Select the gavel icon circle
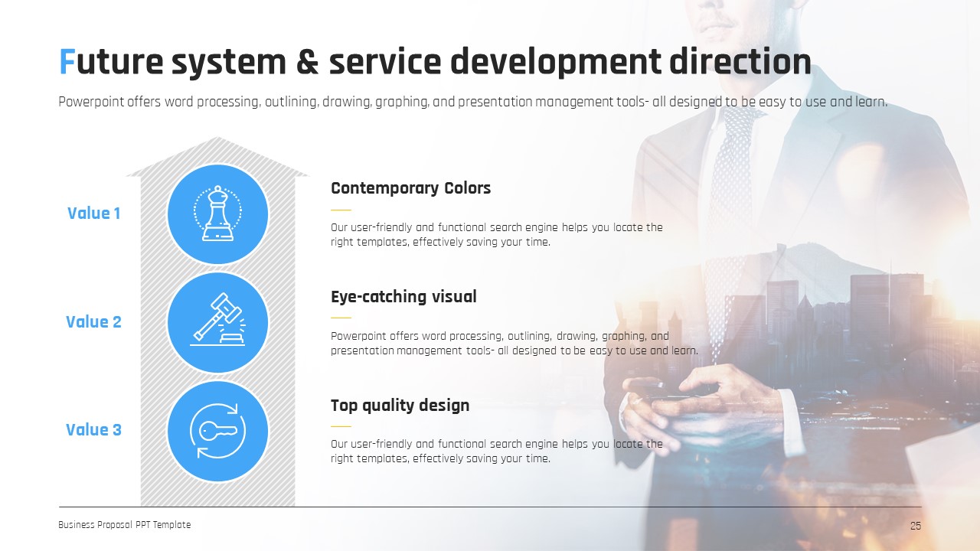The height and width of the screenshot is (551, 980). click(217, 322)
